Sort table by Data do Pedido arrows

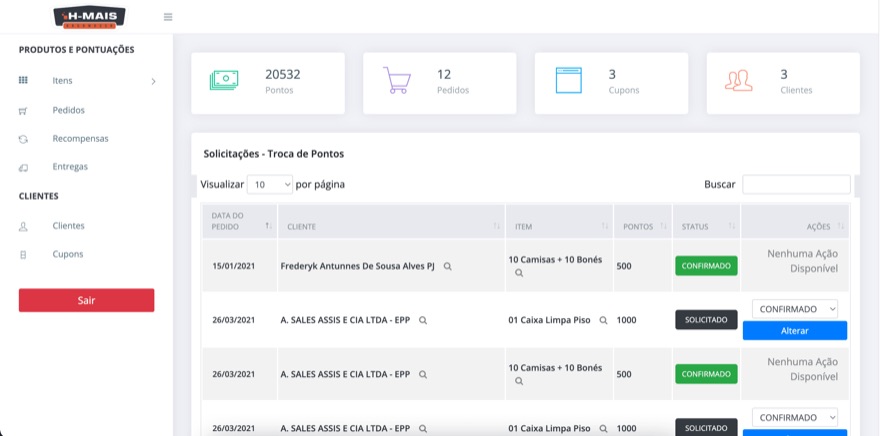(x=269, y=226)
